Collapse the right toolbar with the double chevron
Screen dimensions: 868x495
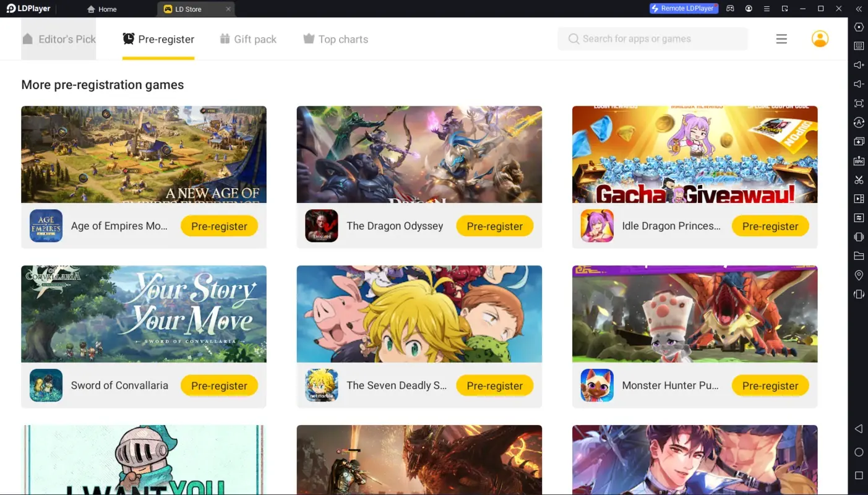pyautogui.click(x=859, y=9)
